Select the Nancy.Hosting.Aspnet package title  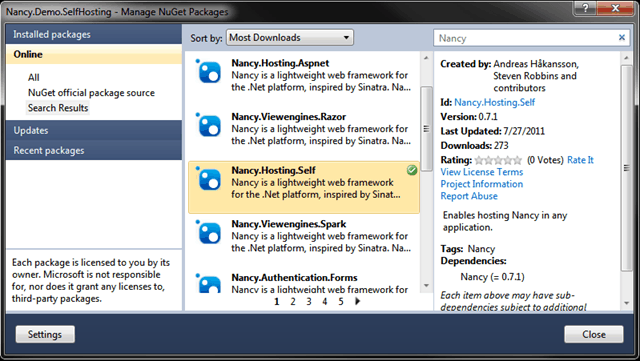280,63
